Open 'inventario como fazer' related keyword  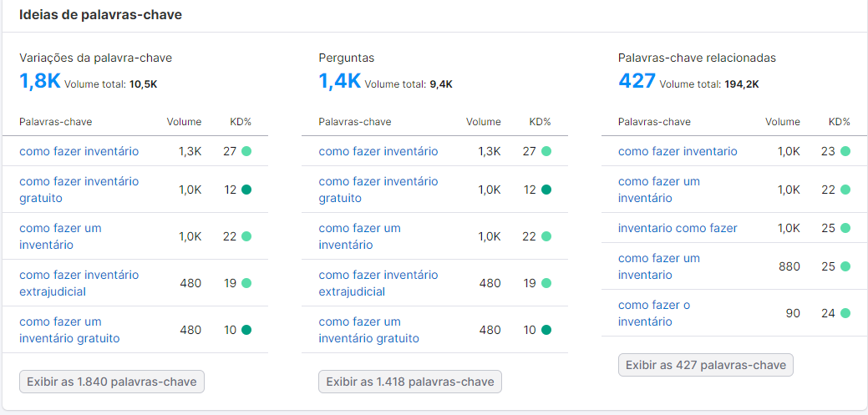[678, 228]
